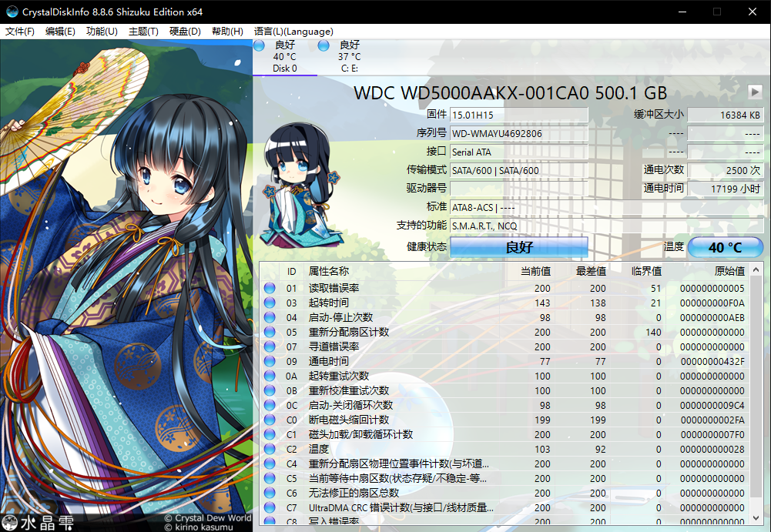
Task: Click status orb for 启动-关闭循环次数 row
Action: click(x=270, y=405)
